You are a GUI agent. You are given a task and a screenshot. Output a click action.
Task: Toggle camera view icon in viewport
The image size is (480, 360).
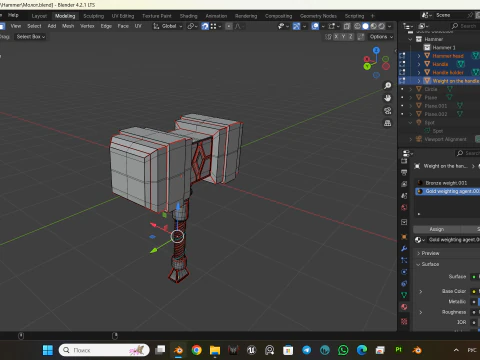tap(387, 111)
